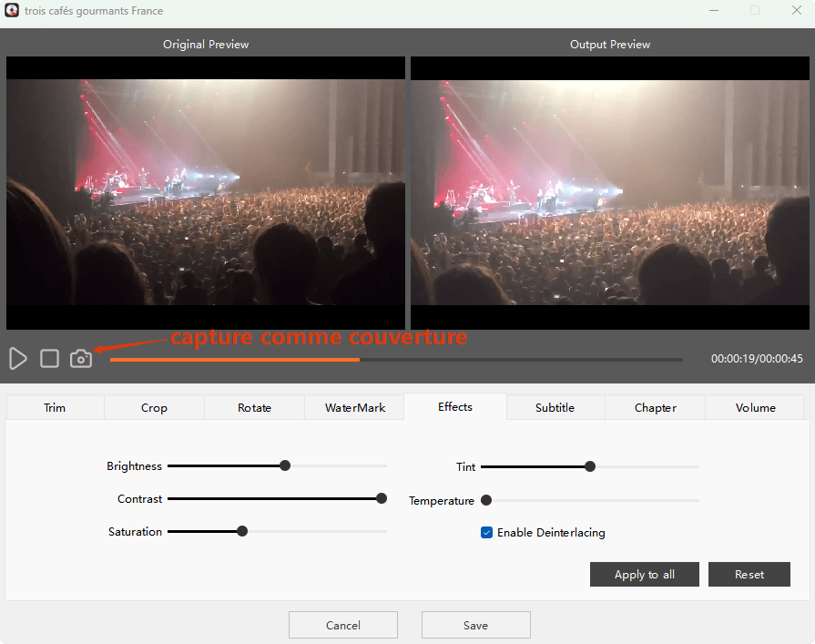815x644 pixels.
Task: Click the camera snapshot icon
Action: point(81,359)
